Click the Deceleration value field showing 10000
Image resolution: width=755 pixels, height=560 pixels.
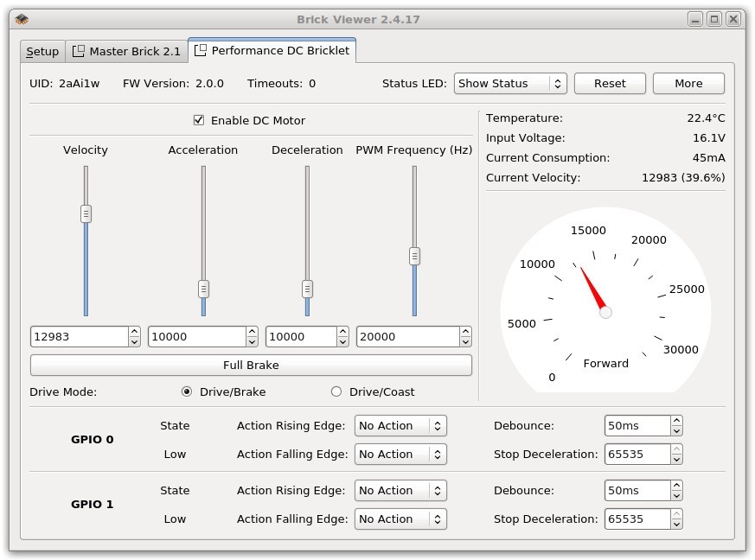301,337
